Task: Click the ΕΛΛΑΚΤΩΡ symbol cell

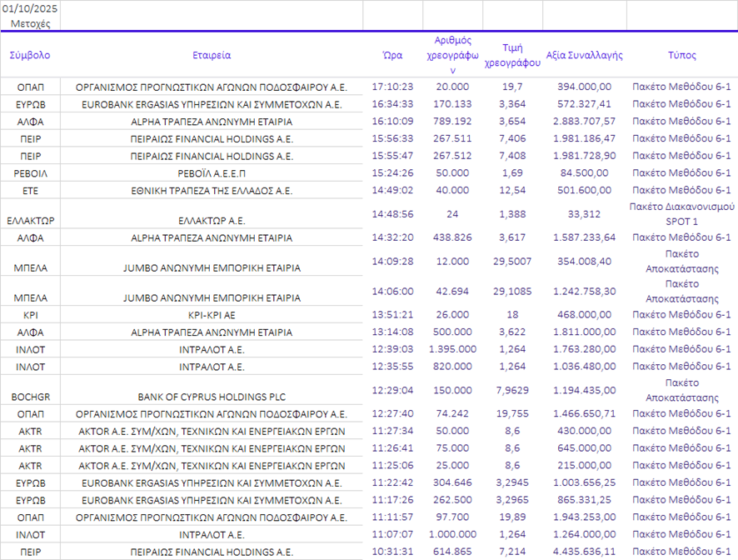Action: 30,221
